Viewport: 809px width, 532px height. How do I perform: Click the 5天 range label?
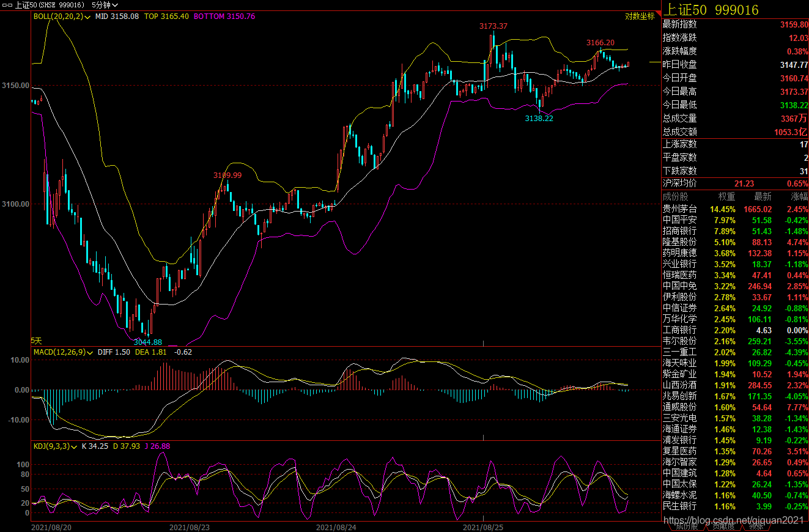tap(37, 341)
